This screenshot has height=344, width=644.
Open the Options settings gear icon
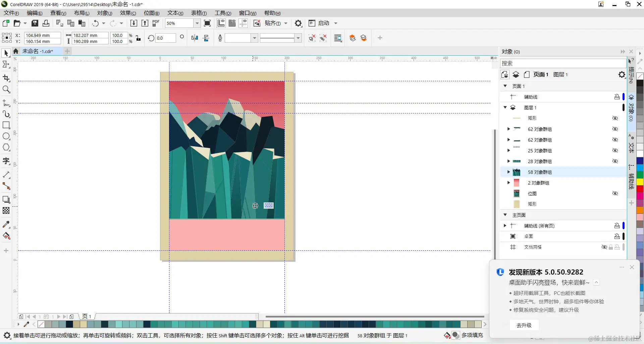click(298, 23)
